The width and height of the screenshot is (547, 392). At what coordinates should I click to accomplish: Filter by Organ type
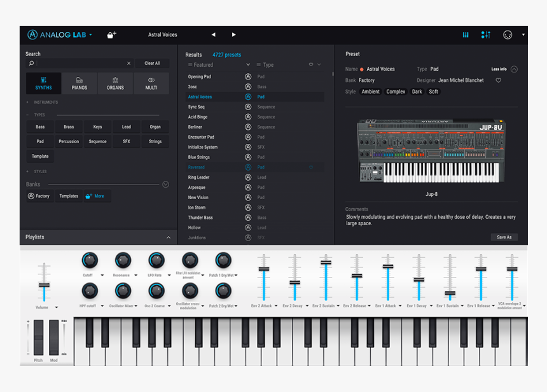[155, 127]
